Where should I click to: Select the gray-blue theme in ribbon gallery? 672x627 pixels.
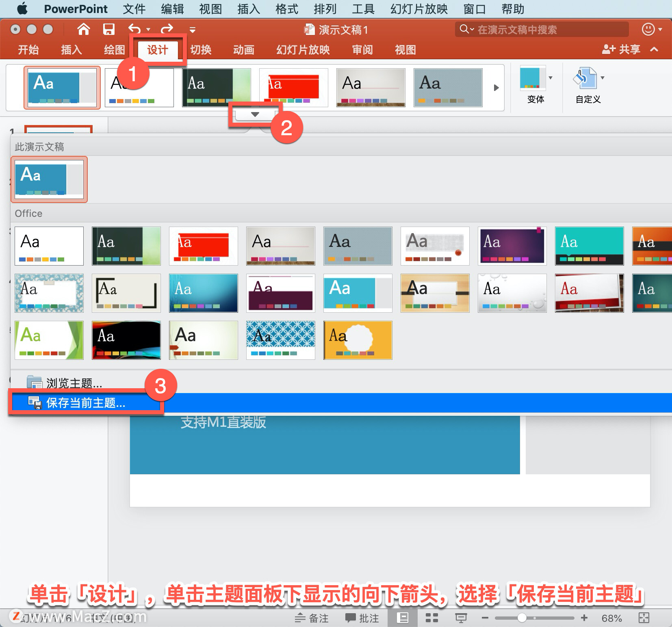(448, 88)
